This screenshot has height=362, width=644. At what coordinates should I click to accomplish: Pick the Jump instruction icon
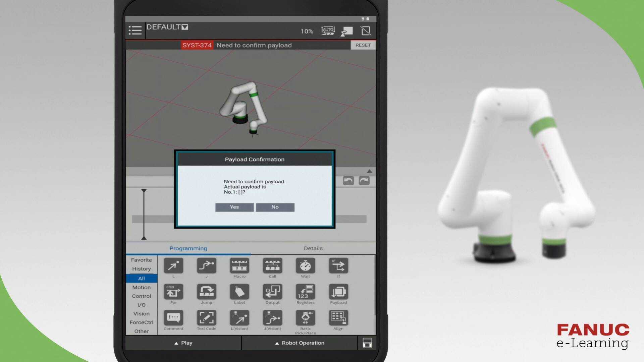(x=207, y=292)
